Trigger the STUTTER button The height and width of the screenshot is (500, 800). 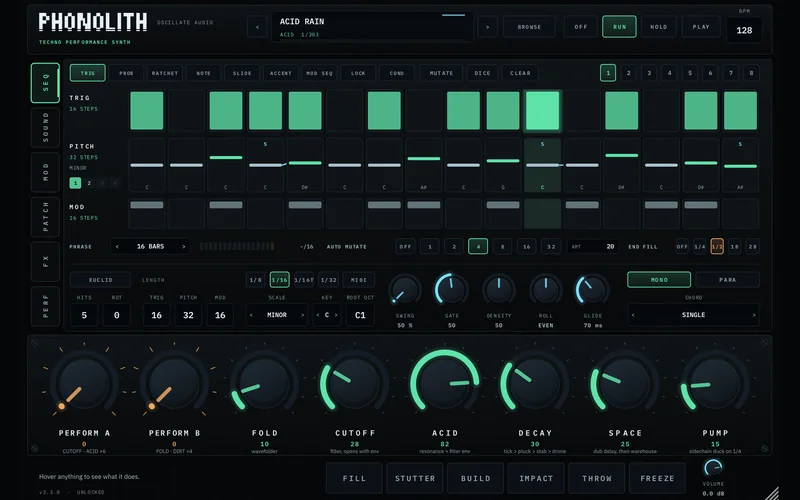click(x=415, y=479)
